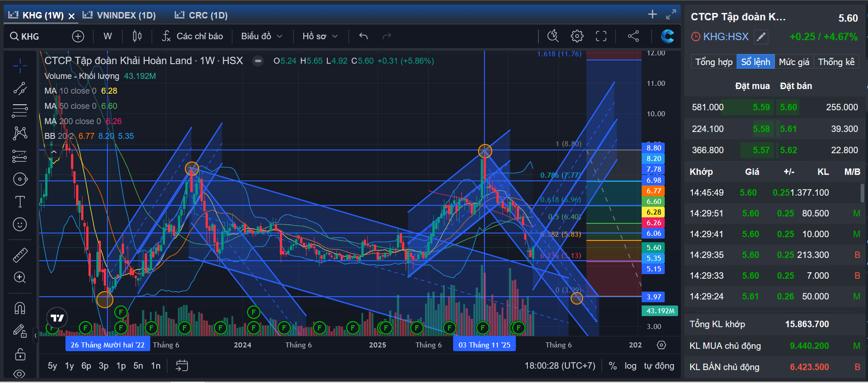The image size is (868, 383).
Task: Edit KHG:HSX with the pencil icon
Action: point(761,37)
